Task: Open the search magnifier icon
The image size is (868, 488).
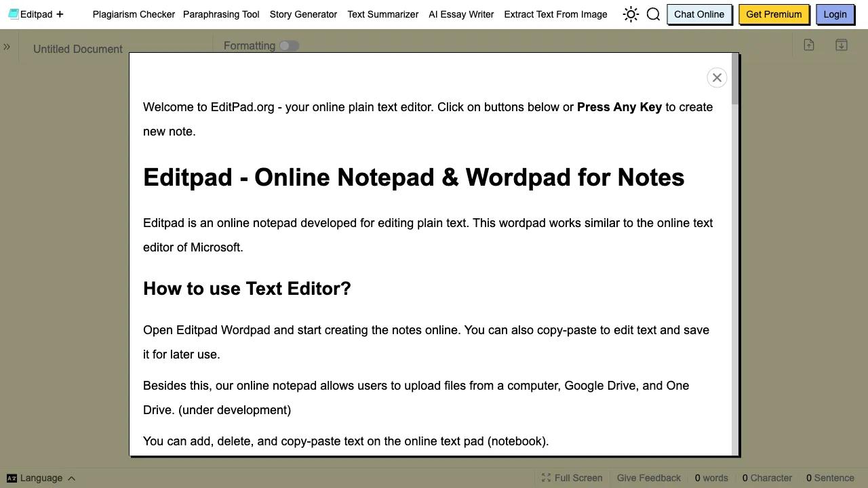Action: [x=653, y=14]
